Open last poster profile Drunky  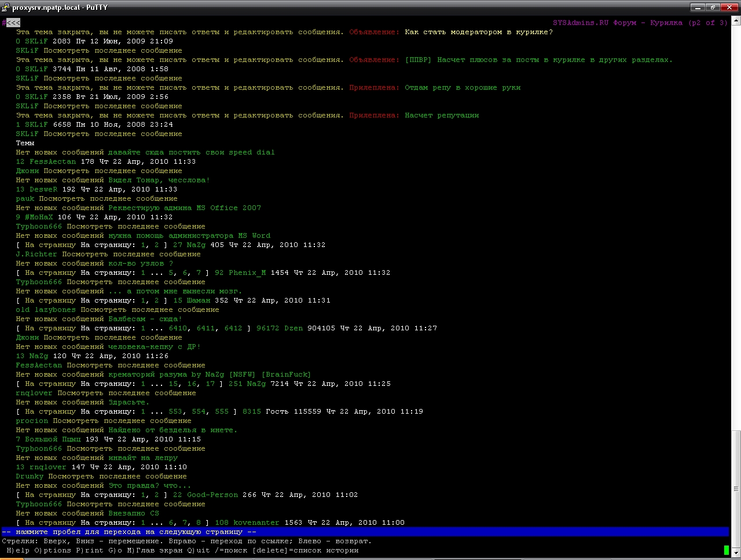30,476
